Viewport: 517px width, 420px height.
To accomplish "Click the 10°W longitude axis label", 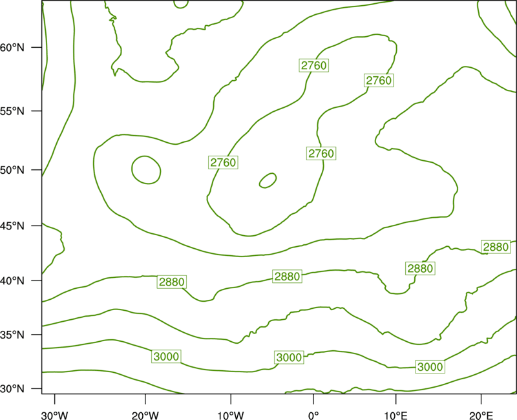I will tap(231, 415).
